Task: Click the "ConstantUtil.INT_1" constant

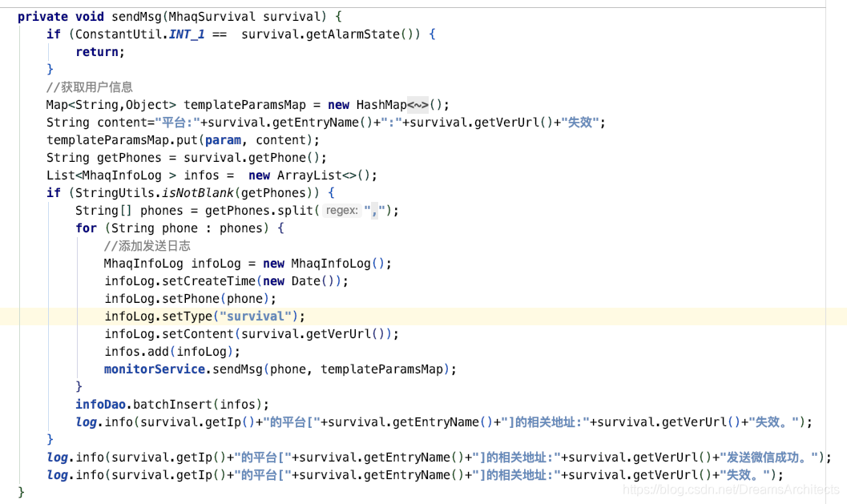Action: [140, 34]
